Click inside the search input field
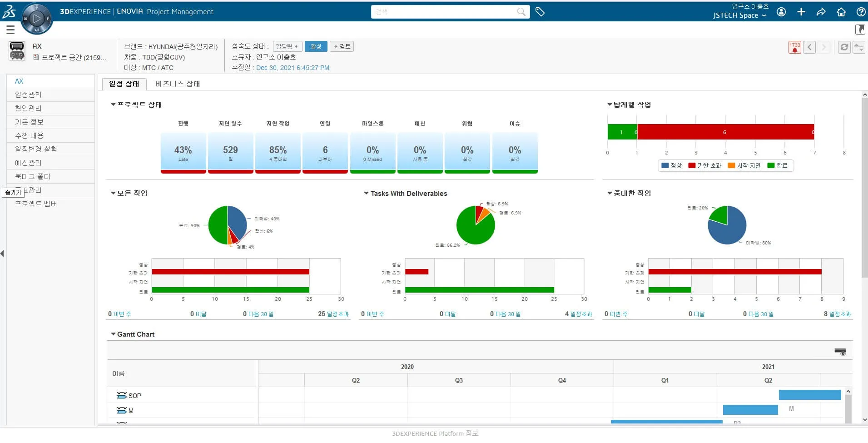The image size is (868, 443). [x=445, y=12]
